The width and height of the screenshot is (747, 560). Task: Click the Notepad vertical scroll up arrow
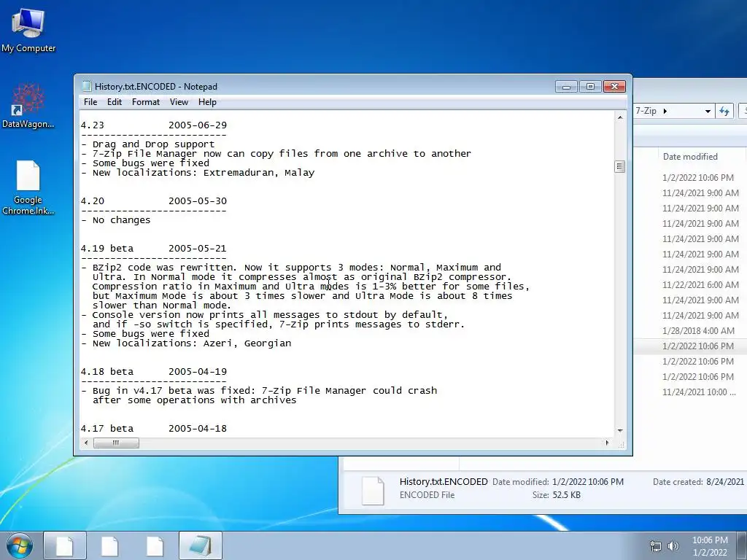(620, 117)
